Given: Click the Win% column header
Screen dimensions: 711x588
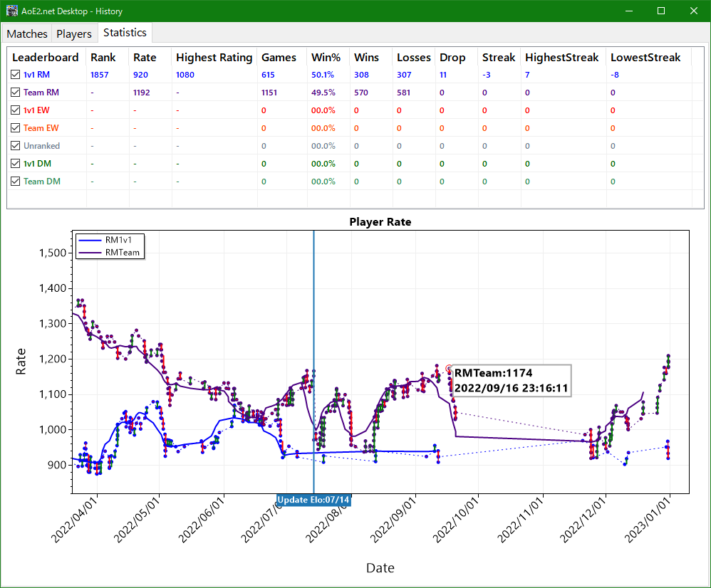Looking at the screenshot, I should [325, 58].
